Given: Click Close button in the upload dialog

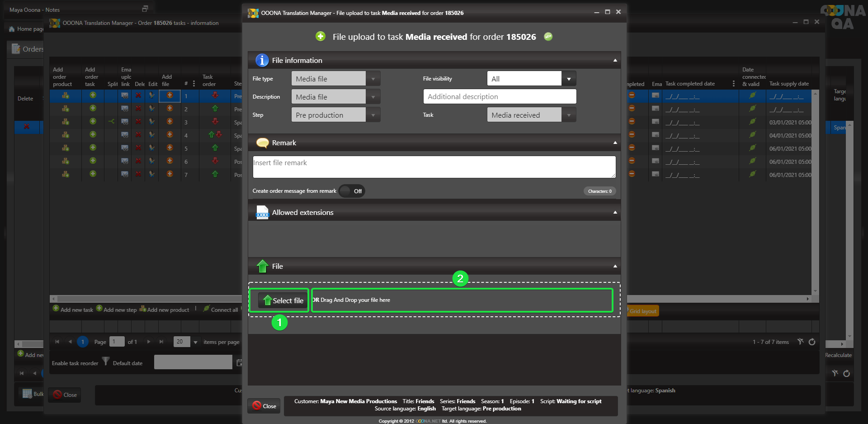Looking at the screenshot, I should pos(264,406).
